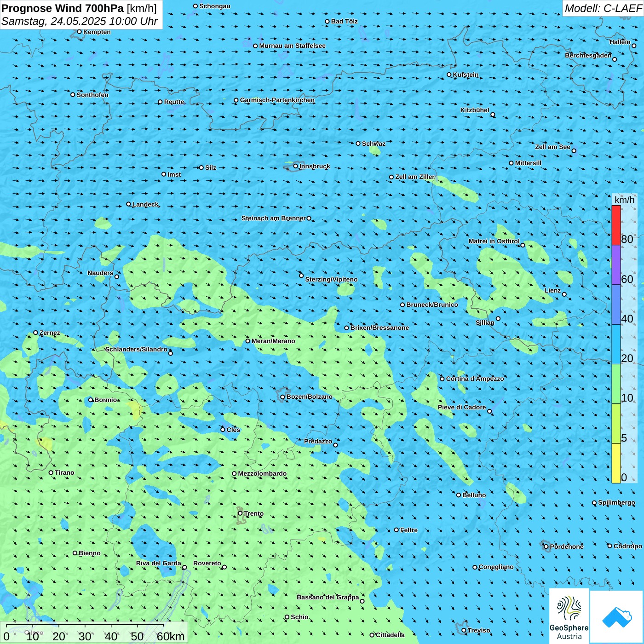This screenshot has height=644, width=644.
Task: Click the 'Rovereto' label
Action: point(207,563)
